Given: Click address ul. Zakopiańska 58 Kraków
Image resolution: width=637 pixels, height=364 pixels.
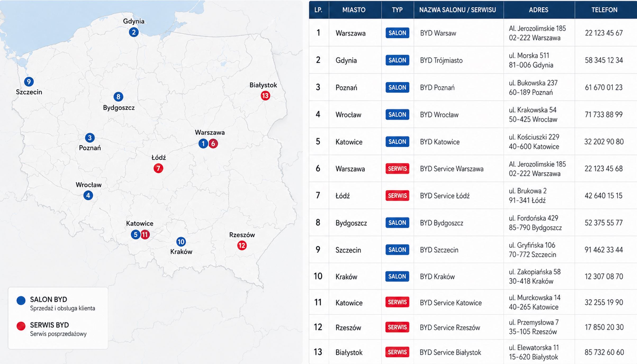Looking at the screenshot, I should click(535, 276).
